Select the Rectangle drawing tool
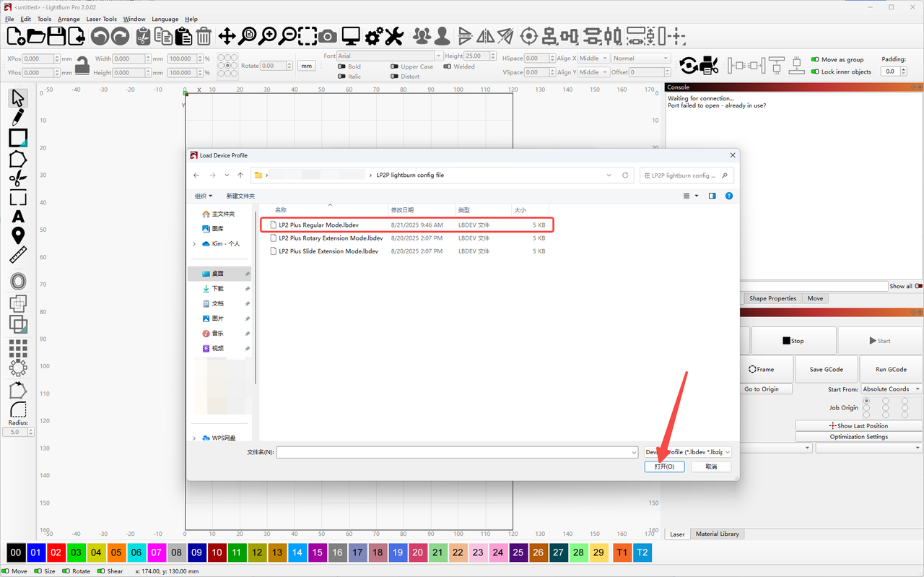 click(18, 138)
